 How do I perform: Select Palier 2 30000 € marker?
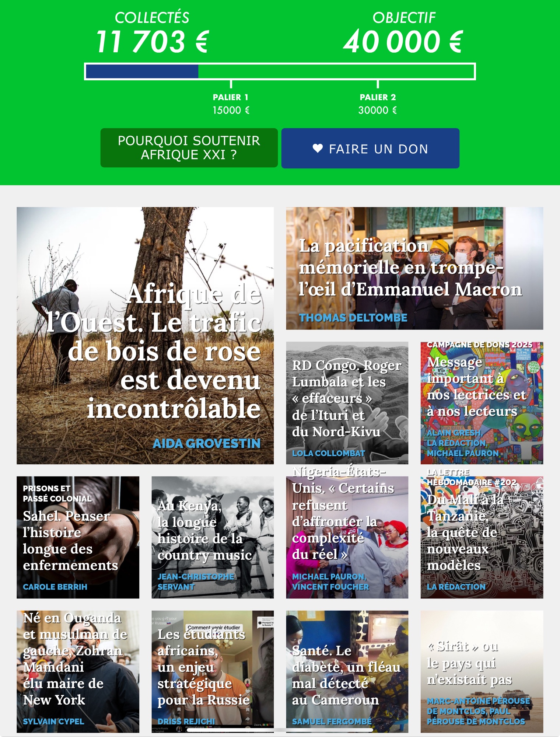pos(378,104)
